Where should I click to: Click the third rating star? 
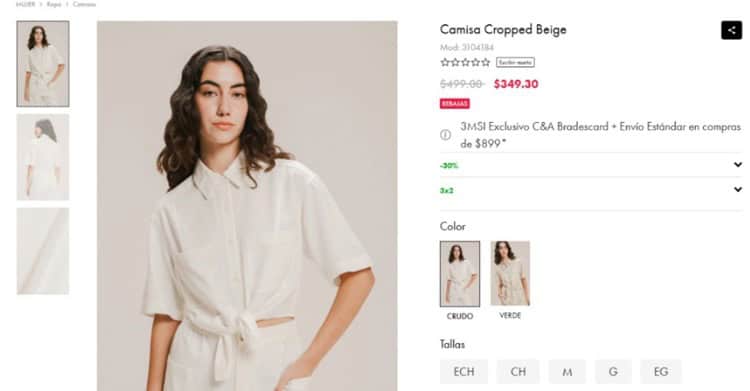point(465,62)
